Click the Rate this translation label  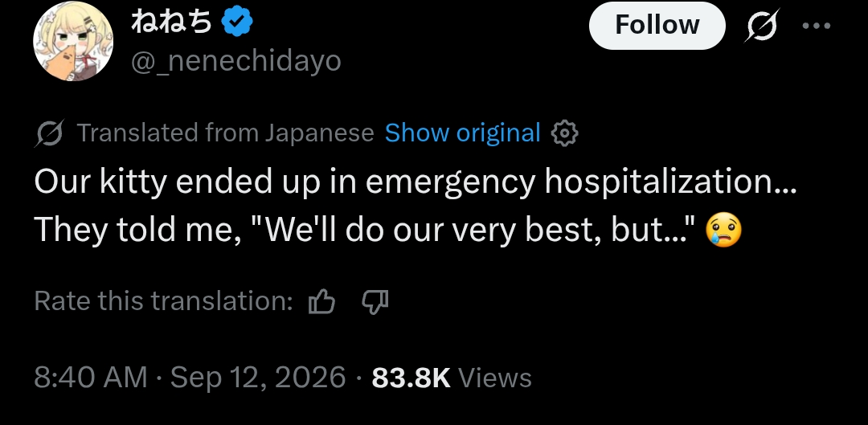164,301
